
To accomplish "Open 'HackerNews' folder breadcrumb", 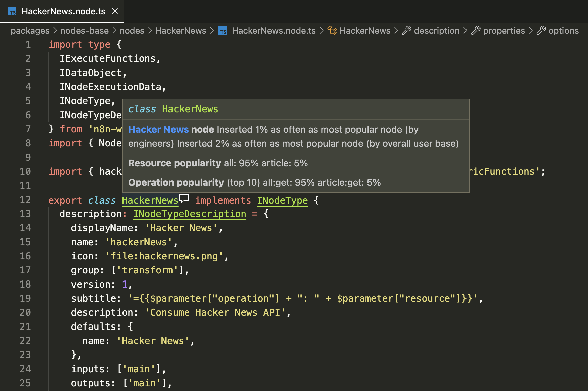I will [181, 31].
